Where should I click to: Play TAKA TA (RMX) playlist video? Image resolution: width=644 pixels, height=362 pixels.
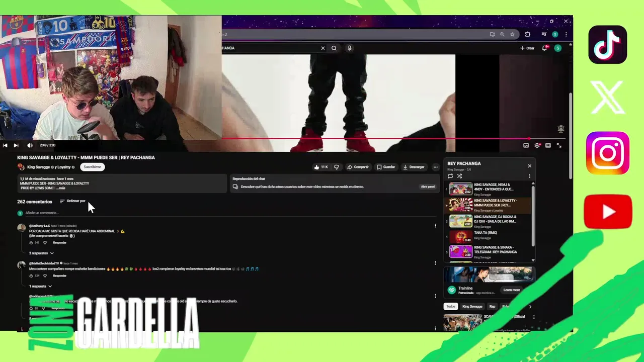(487, 236)
